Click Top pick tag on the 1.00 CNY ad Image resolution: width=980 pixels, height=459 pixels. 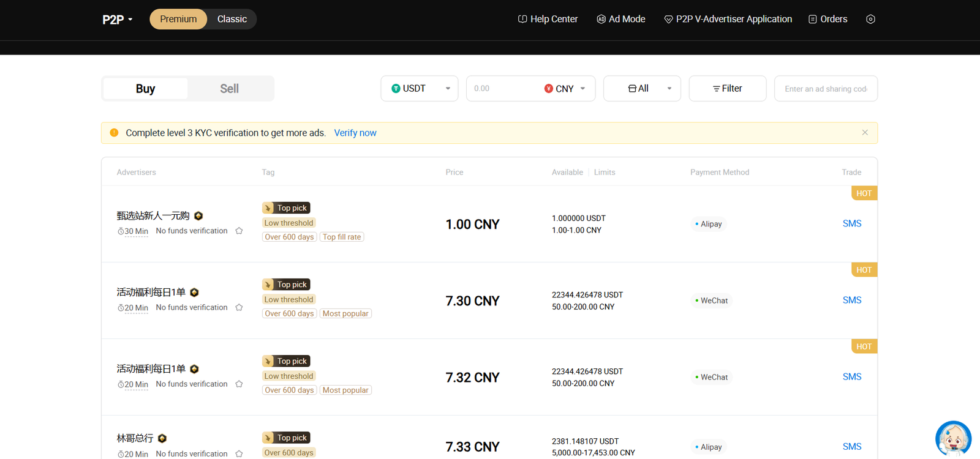point(286,208)
